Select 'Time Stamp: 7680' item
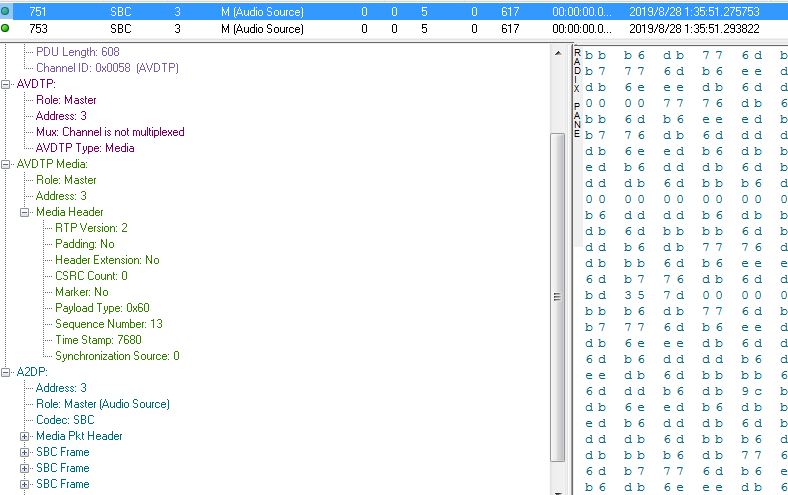The height and width of the screenshot is (495, 788). [x=98, y=340]
